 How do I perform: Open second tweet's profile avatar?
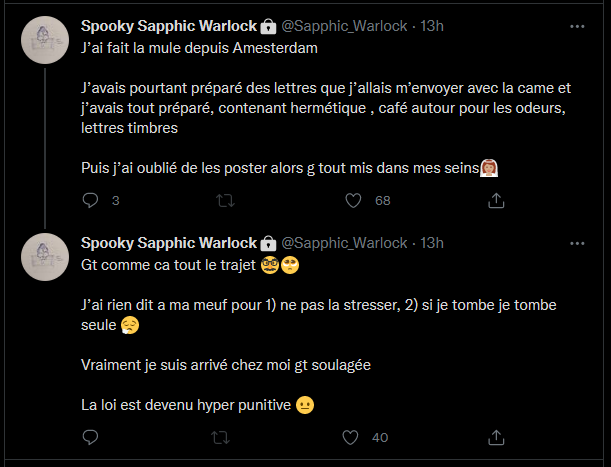pos(44,258)
